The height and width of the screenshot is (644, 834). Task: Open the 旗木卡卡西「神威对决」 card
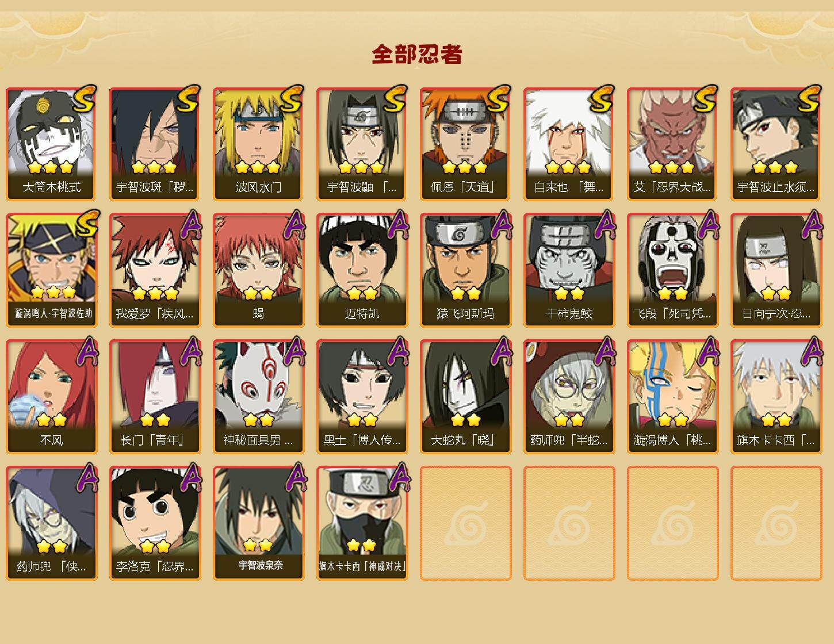coord(362,523)
